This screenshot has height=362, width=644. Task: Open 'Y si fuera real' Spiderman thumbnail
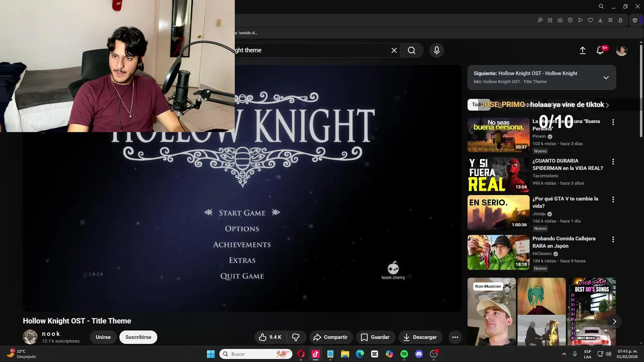(x=498, y=174)
